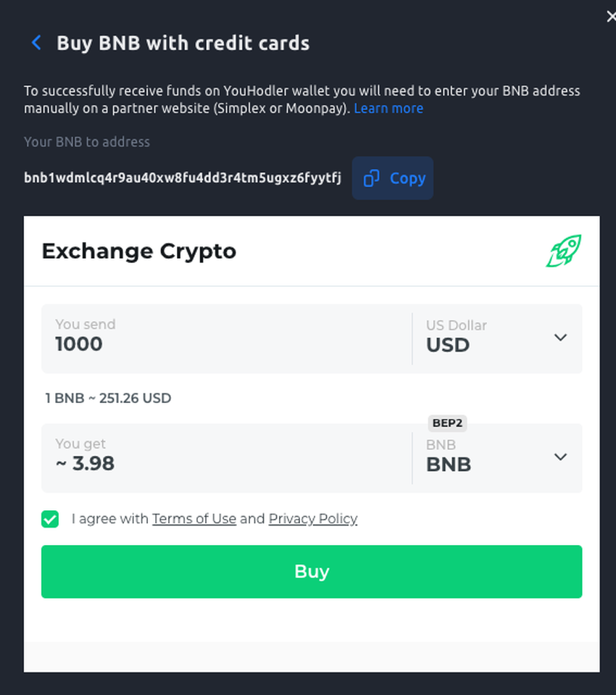Click the green Buy button
The height and width of the screenshot is (695, 616).
click(x=312, y=572)
